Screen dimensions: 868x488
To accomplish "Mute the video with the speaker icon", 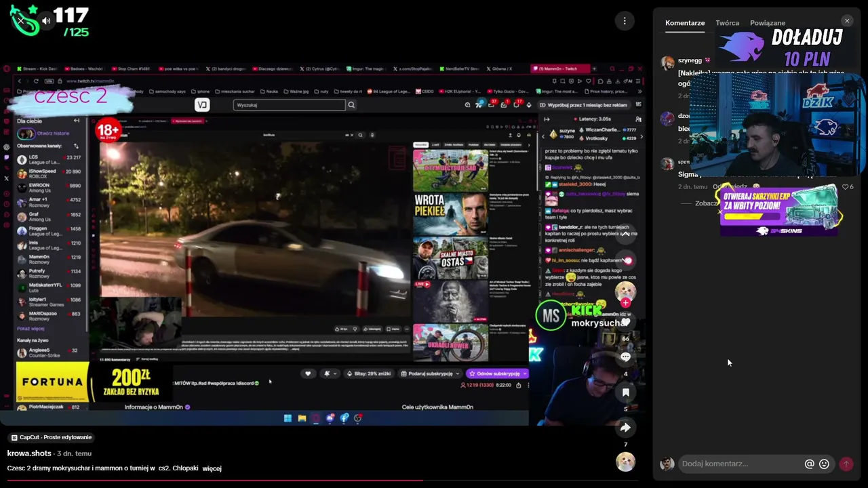I will [x=46, y=21].
